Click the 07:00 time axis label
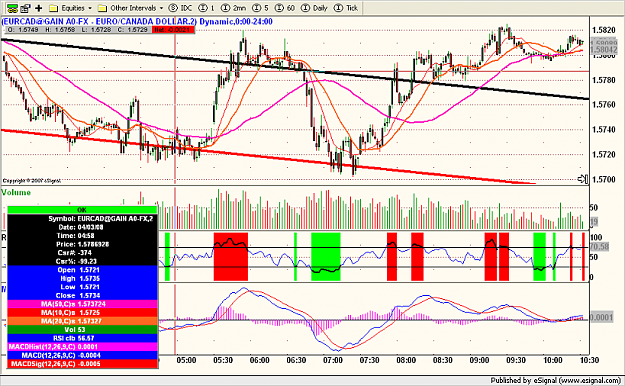Screen dimensions: 625x386 (333, 360)
